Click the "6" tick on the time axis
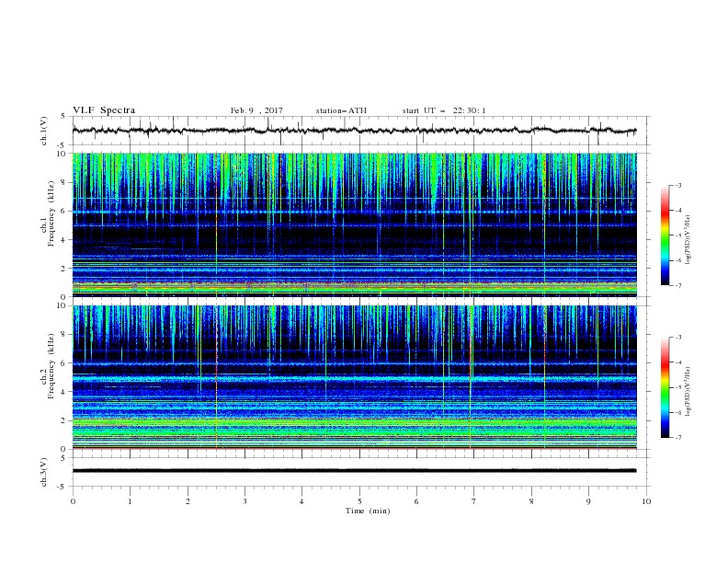728x563 pixels. tap(416, 501)
